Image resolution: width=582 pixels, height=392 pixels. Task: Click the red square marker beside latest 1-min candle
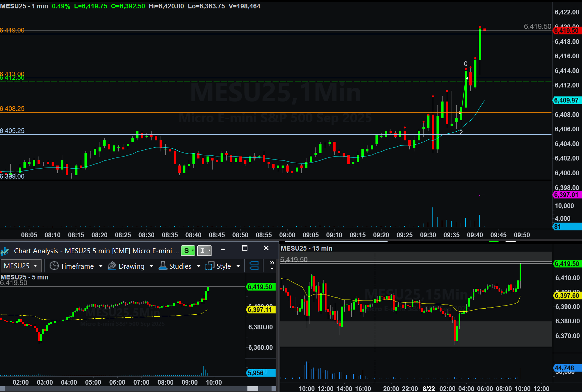coord(484,30)
